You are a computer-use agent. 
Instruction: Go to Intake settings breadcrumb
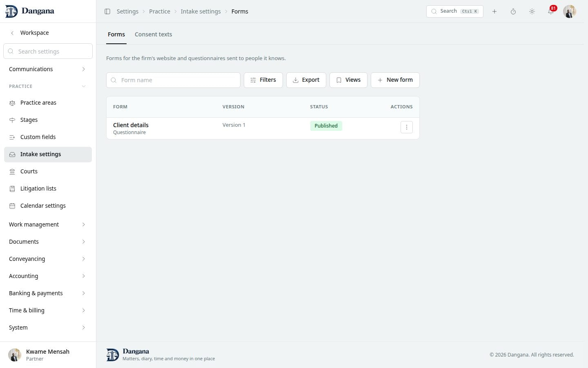coord(200,11)
